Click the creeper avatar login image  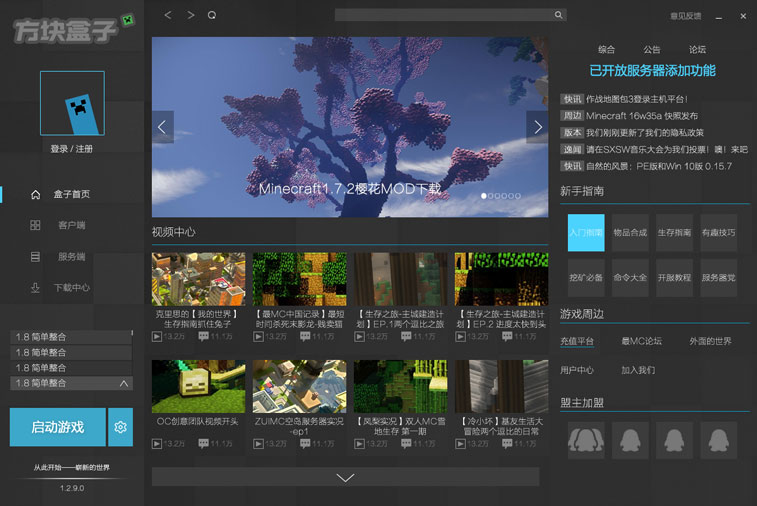[72, 103]
